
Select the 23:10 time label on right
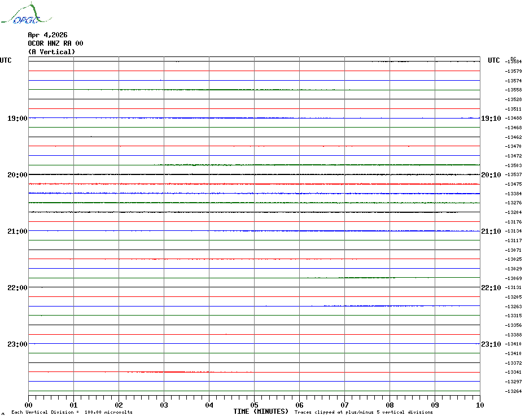coord(491,344)
